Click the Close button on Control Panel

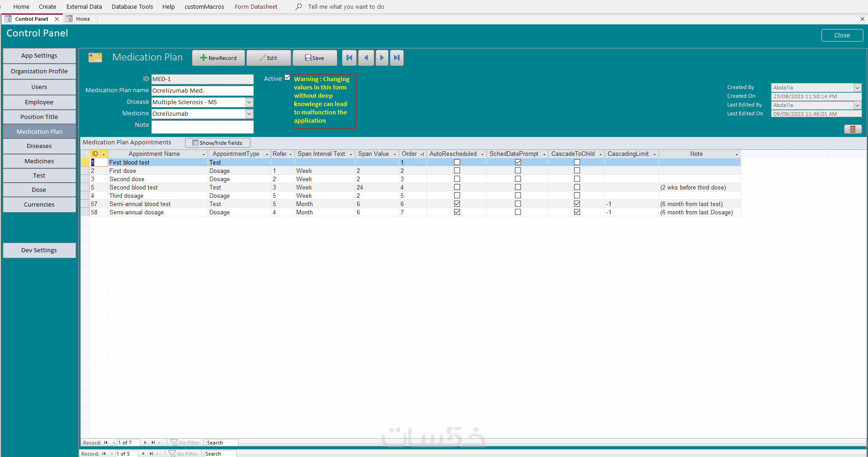(x=842, y=36)
